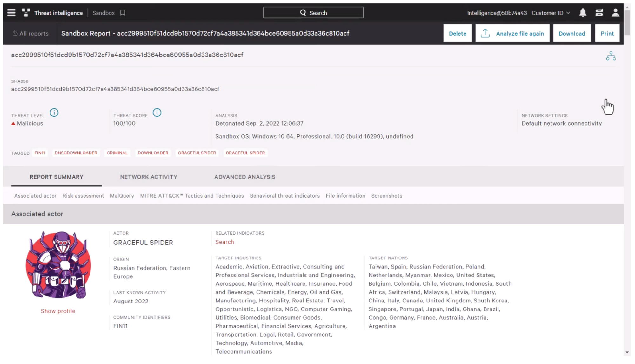This screenshot has width=635, height=364.
Task: Open the messages queue icon
Action: tap(599, 13)
